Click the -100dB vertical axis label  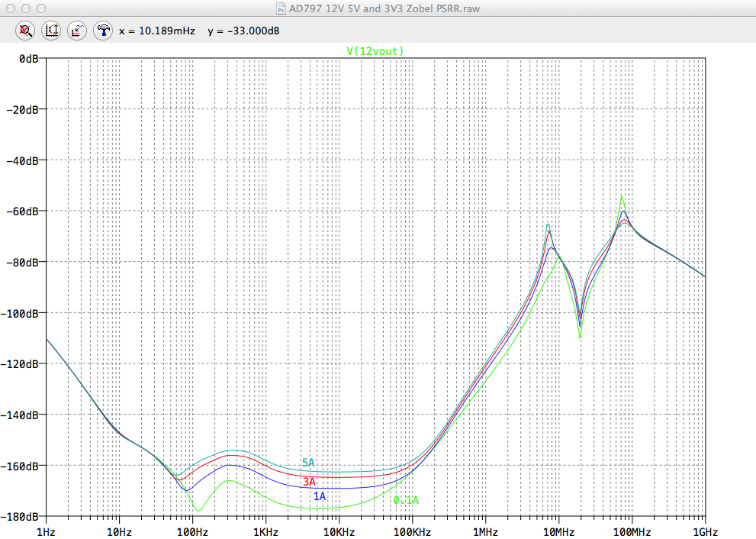pos(19,314)
